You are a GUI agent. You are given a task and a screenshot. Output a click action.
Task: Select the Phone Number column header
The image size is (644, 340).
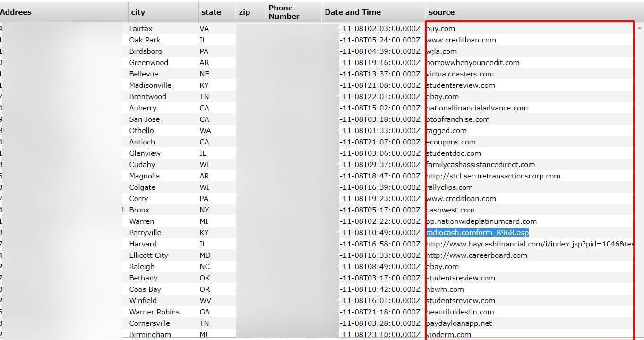pyautogui.click(x=284, y=12)
